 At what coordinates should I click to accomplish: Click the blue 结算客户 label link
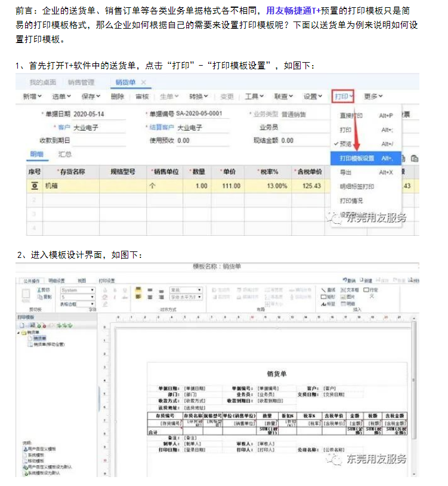click(161, 127)
